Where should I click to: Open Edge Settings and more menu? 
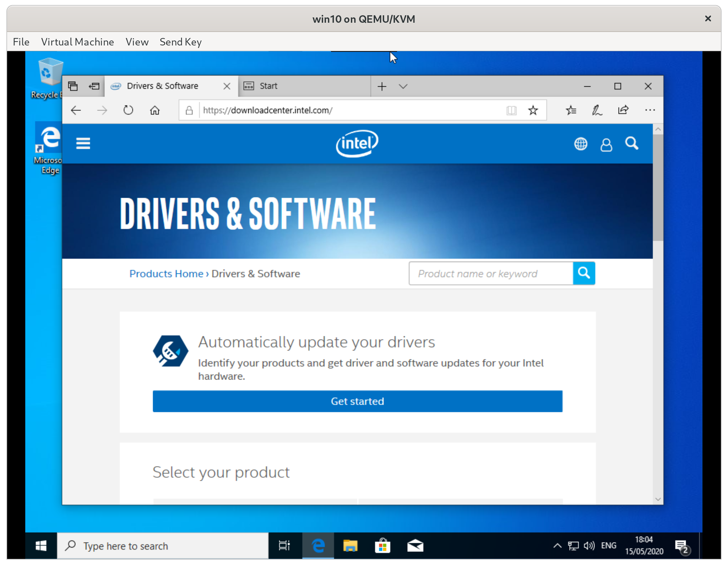(650, 110)
